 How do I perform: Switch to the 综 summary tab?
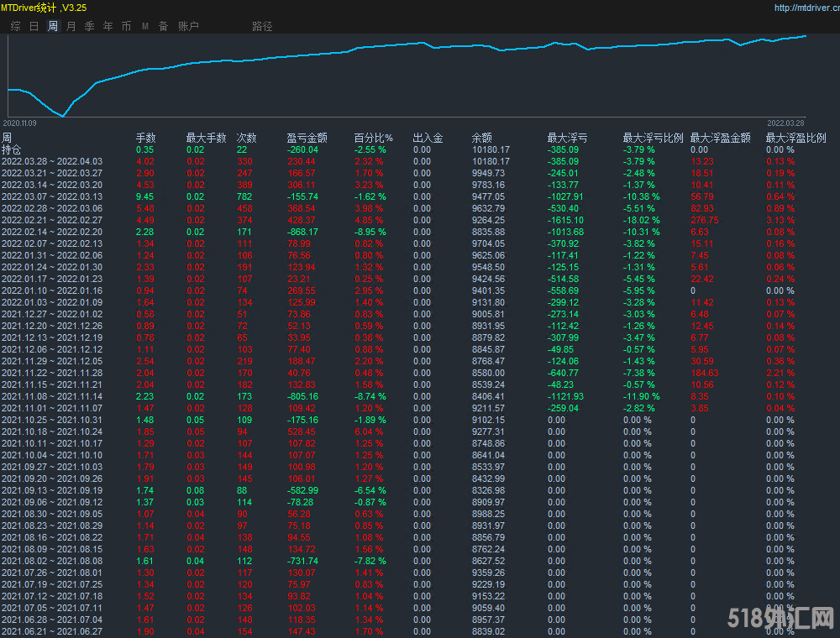16,26
